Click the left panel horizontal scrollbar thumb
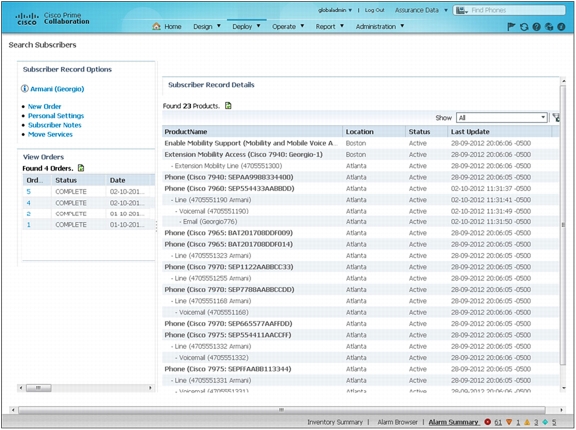Viewport: 576px width, 430px height. [38, 388]
